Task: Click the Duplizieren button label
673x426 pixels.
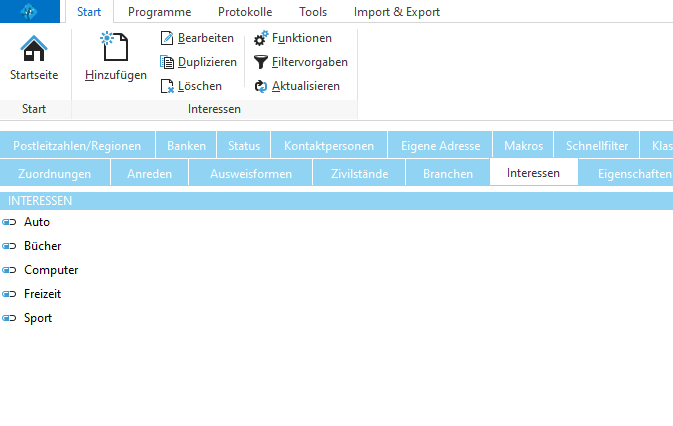Action: click(x=207, y=62)
